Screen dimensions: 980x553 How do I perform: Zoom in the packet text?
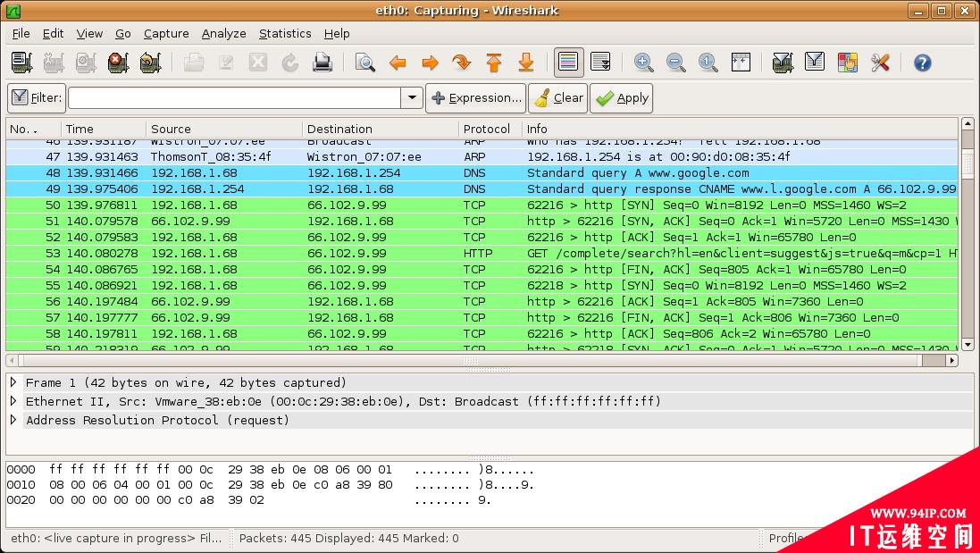[644, 63]
